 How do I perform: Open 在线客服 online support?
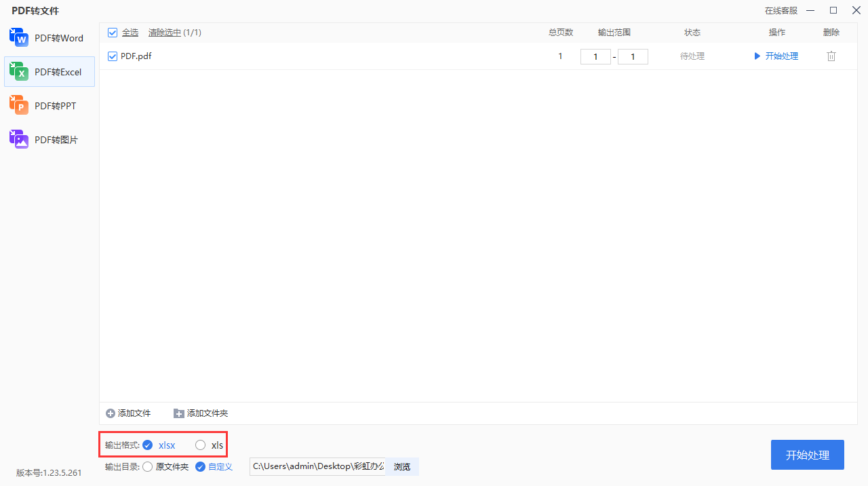point(781,11)
